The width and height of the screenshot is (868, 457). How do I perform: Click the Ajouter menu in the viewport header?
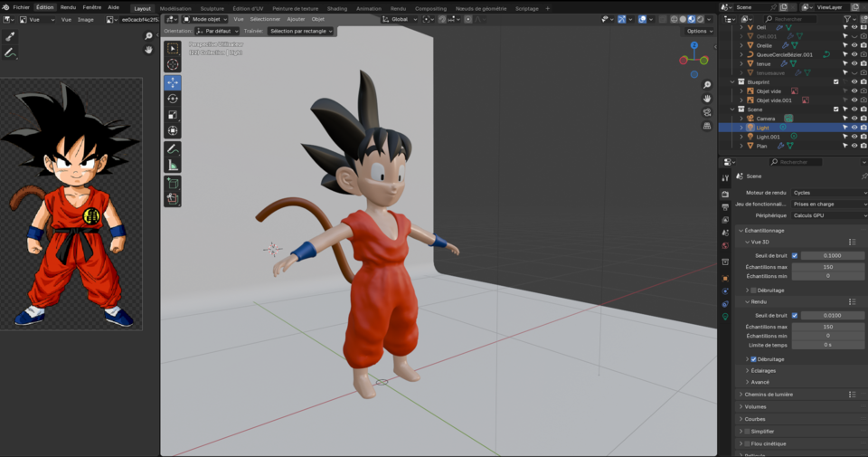pyautogui.click(x=296, y=19)
